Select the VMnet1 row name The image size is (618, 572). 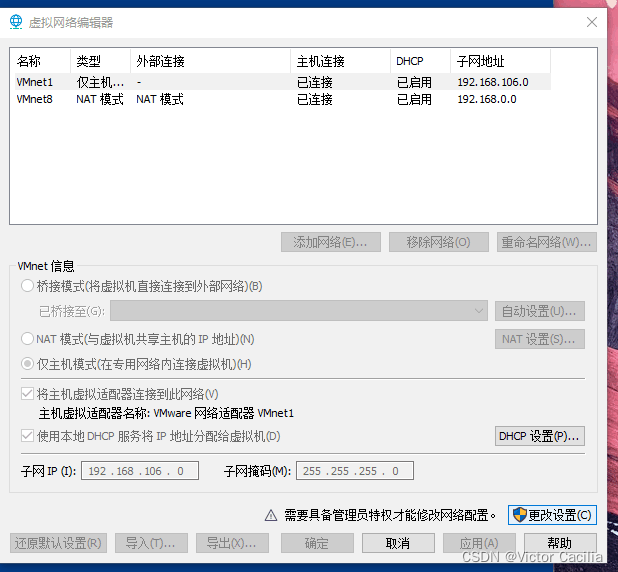point(34,82)
